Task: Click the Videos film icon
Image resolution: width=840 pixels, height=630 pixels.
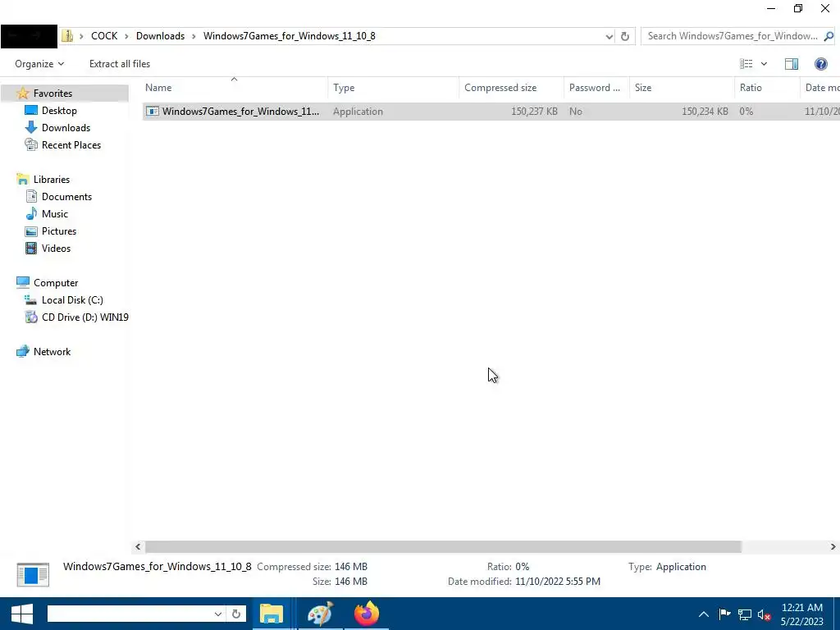Action: 31,248
